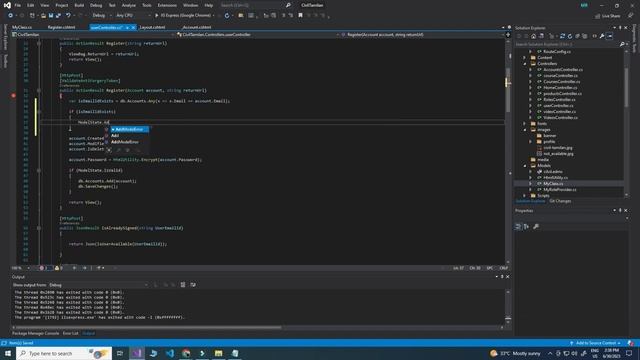This screenshot has width=640, height=360.
Task: Click the Save All toolbar icon
Action: (58, 16)
